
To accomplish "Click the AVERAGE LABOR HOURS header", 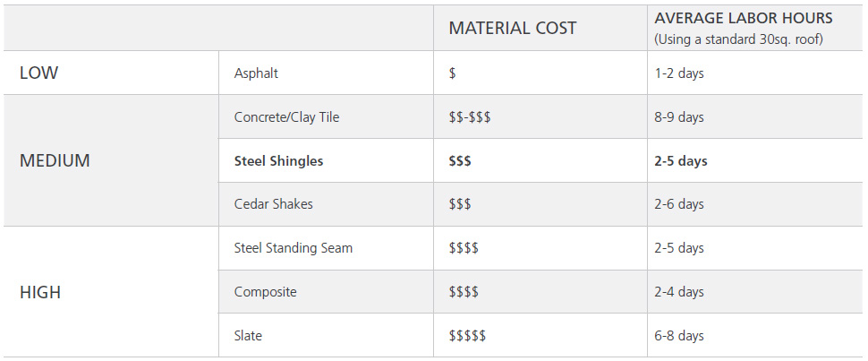I will (x=744, y=18).
